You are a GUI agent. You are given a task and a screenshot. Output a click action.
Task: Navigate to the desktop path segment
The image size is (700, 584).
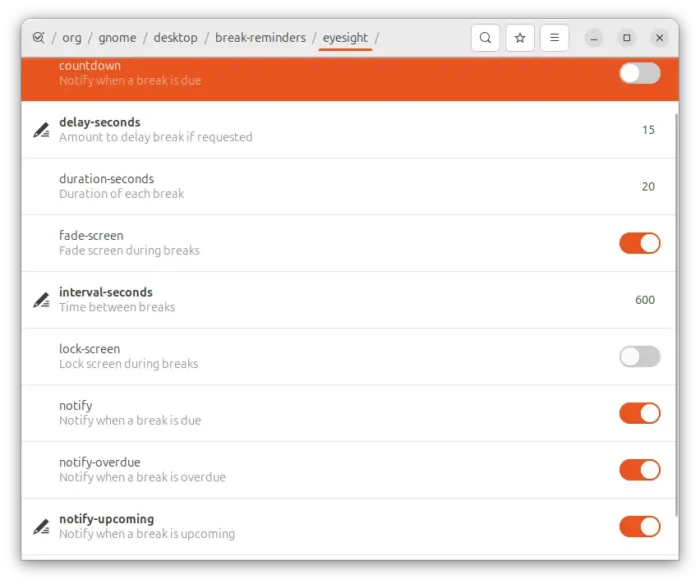(x=175, y=38)
